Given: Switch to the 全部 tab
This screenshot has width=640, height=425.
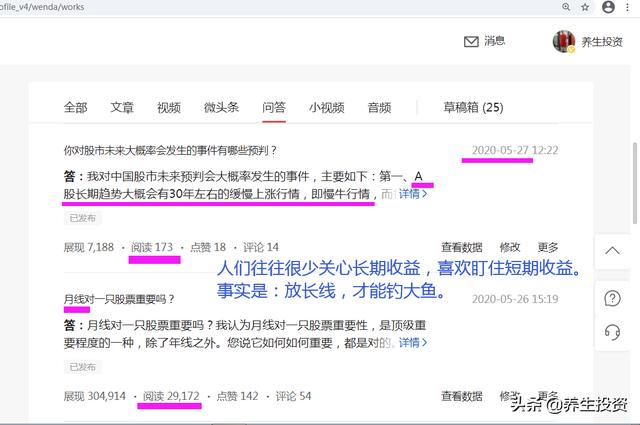Looking at the screenshot, I should click(76, 108).
